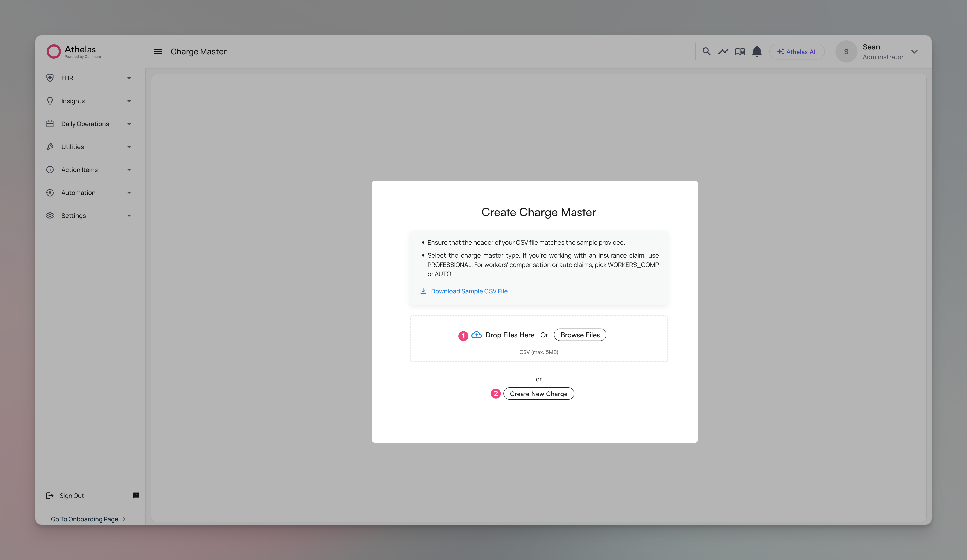Click the feedback icon beside Sign Out
Viewport: 967px width, 560px height.
(135, 495)
